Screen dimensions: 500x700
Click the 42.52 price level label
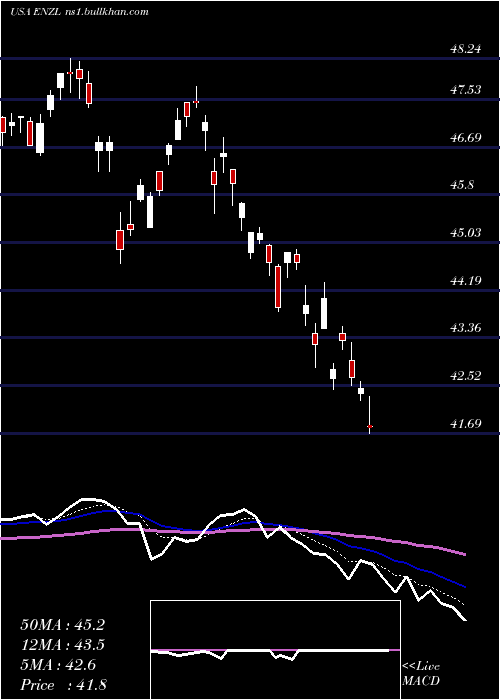point(466,375)
